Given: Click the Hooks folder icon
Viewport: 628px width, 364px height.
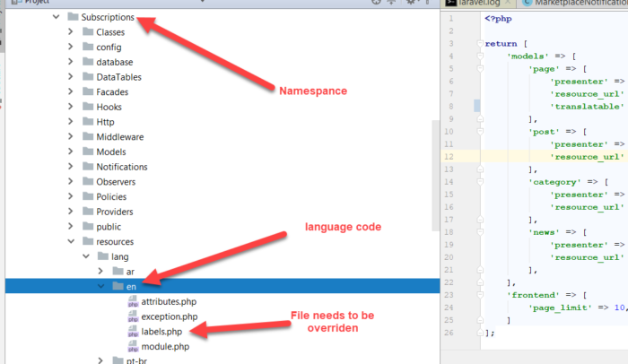Looking at the screenshot, I should 88,106.
